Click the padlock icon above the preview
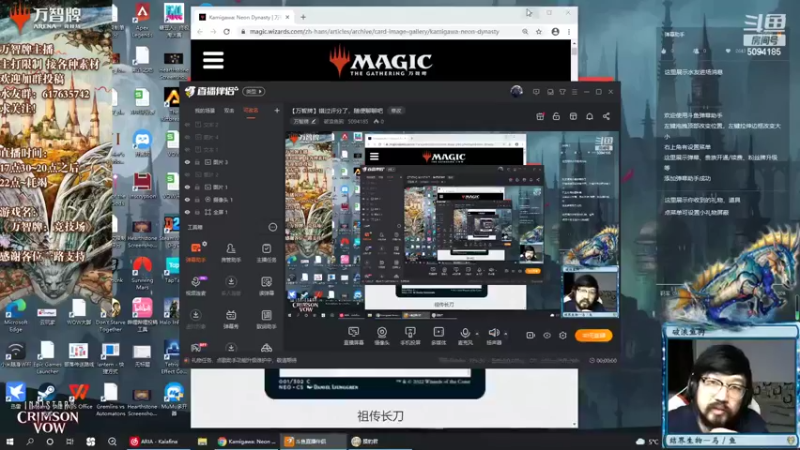 pos(556,116)
